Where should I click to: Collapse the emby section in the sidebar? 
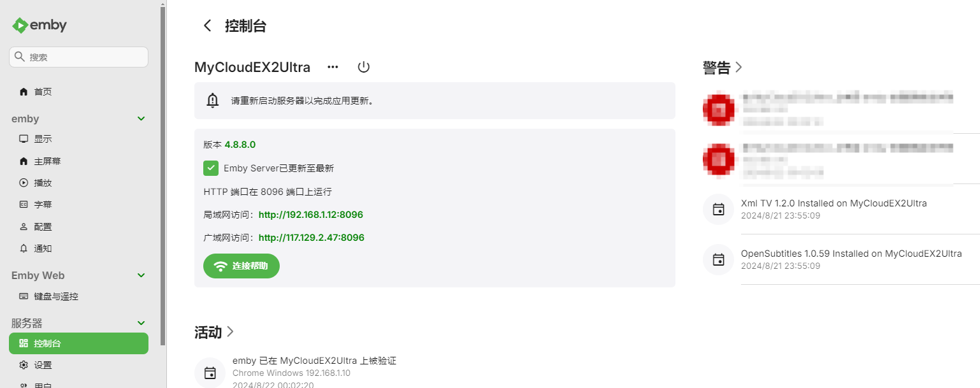141,119
